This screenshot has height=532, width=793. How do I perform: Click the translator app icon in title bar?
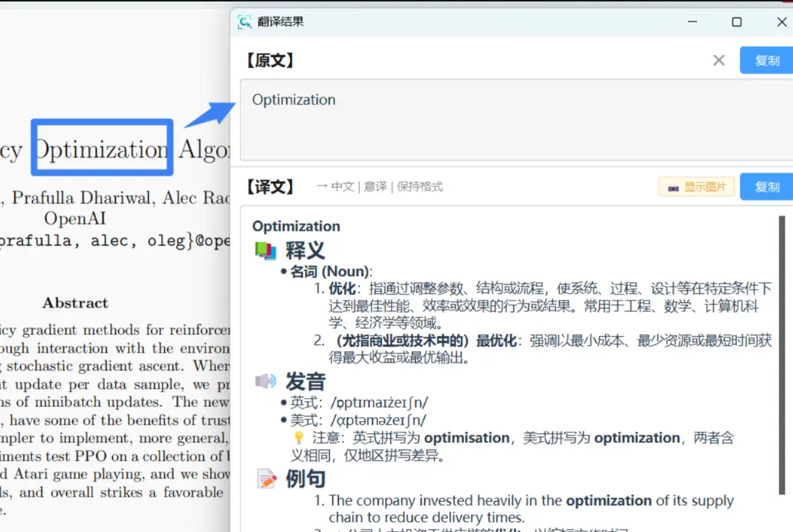tap(245, 22)
